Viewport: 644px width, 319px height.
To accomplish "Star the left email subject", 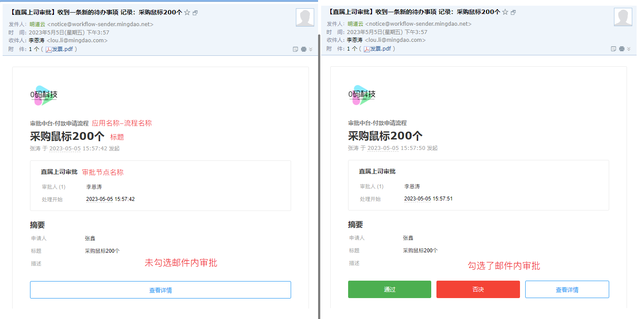I will tap(187, 13).
